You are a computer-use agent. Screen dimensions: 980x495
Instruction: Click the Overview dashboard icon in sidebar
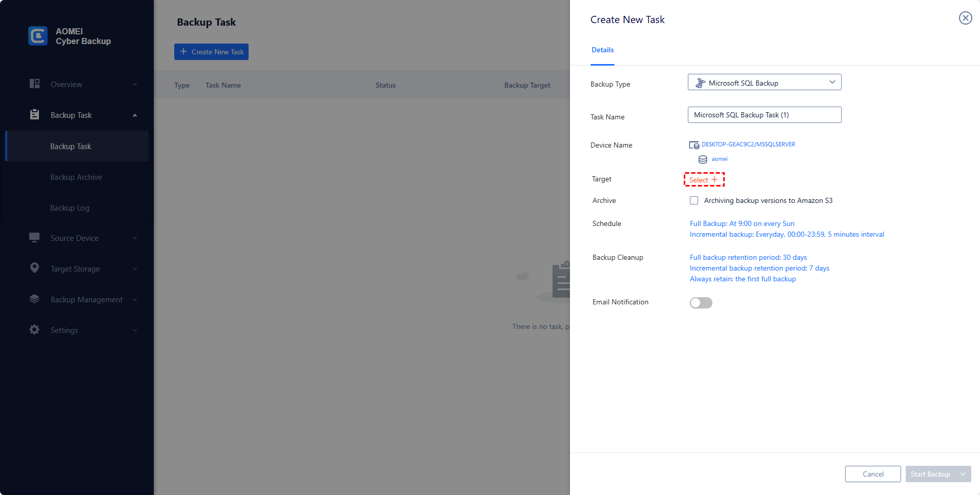(34, 84)
